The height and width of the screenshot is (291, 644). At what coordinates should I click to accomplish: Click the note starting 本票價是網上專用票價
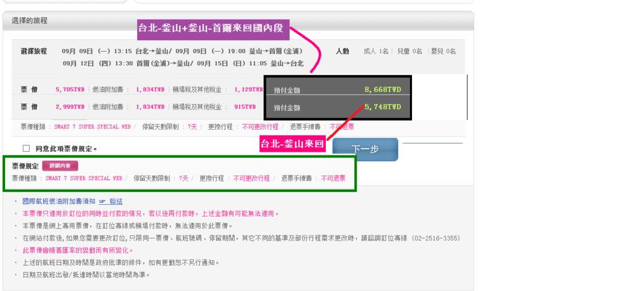pos(128,226)
